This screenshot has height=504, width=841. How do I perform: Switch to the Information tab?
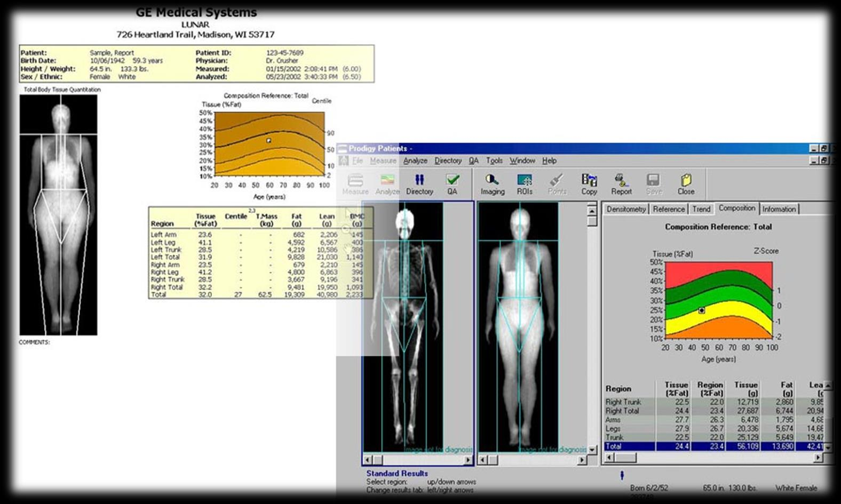779,209
